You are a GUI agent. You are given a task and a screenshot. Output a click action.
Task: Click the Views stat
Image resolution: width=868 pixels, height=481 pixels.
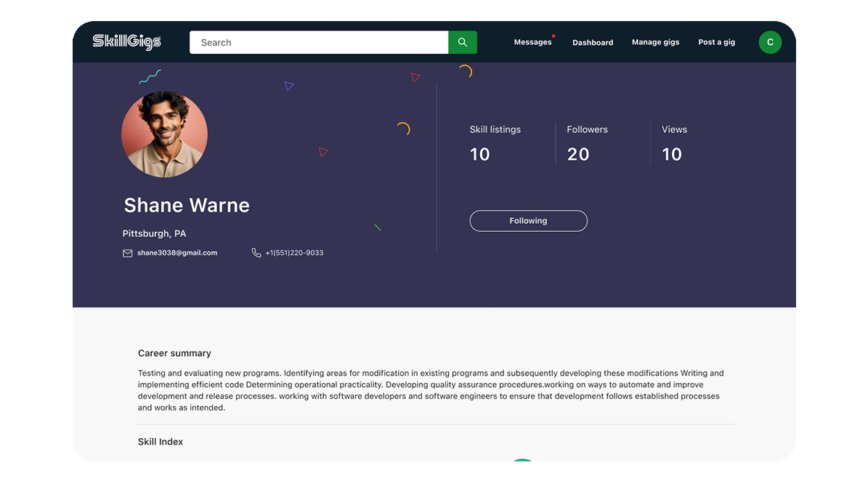[673, 143]
